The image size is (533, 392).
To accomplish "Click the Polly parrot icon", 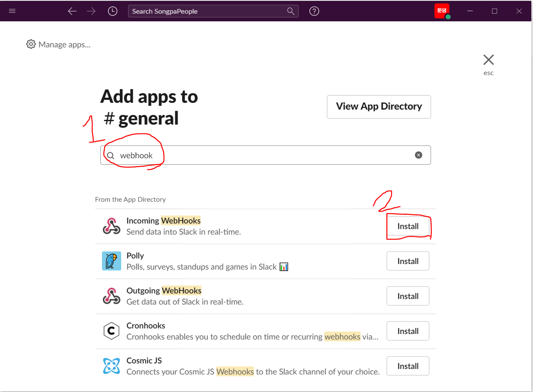I will 111,261.
